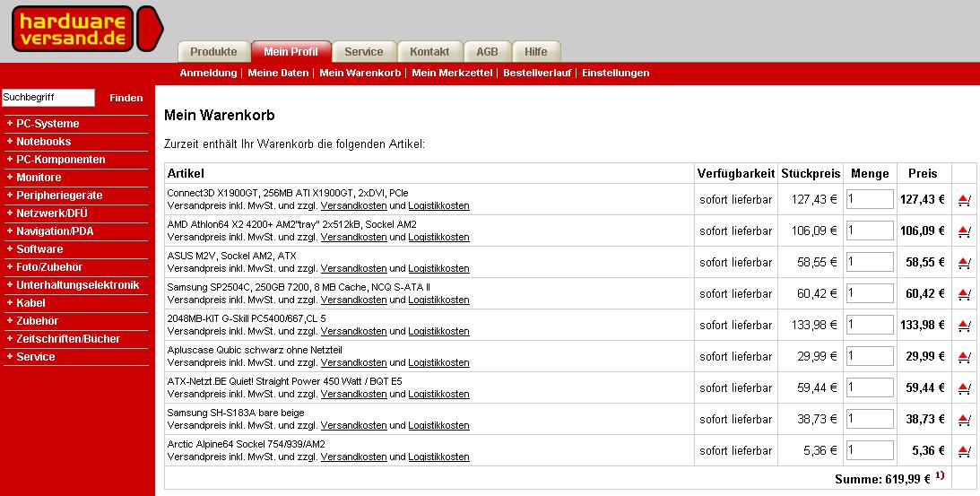Open Mein Warenkorb submenu link
The height and width of the screenshot is (496, 980).
360,74
